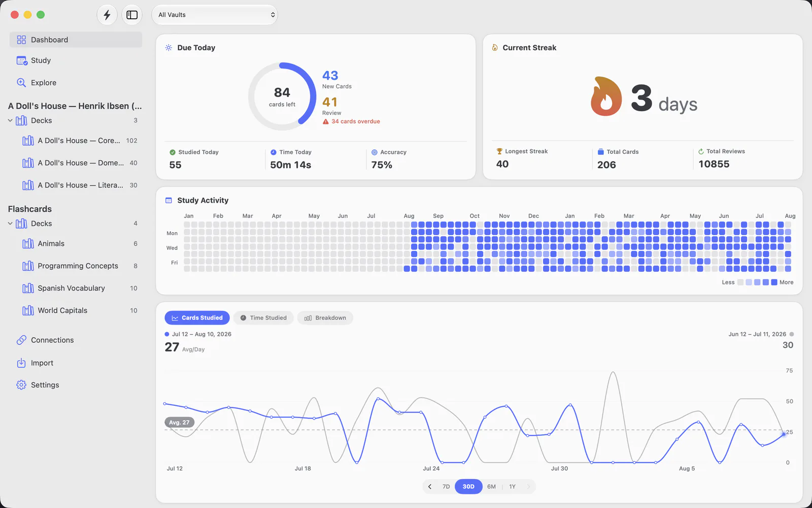The height and width of the screenshot is (508, 812).
Task: Click the World Capitals deck icon
Action: pyautogui.click(x=28, y=311)
